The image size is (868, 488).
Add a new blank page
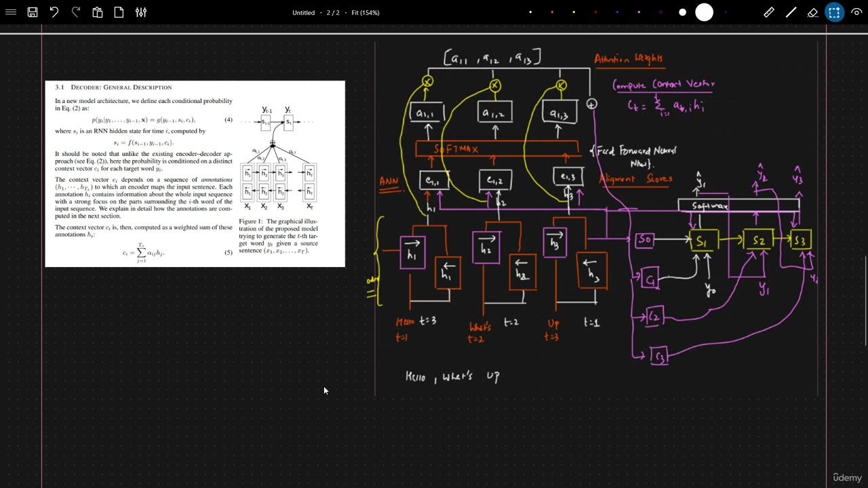[x=119, y=12]
